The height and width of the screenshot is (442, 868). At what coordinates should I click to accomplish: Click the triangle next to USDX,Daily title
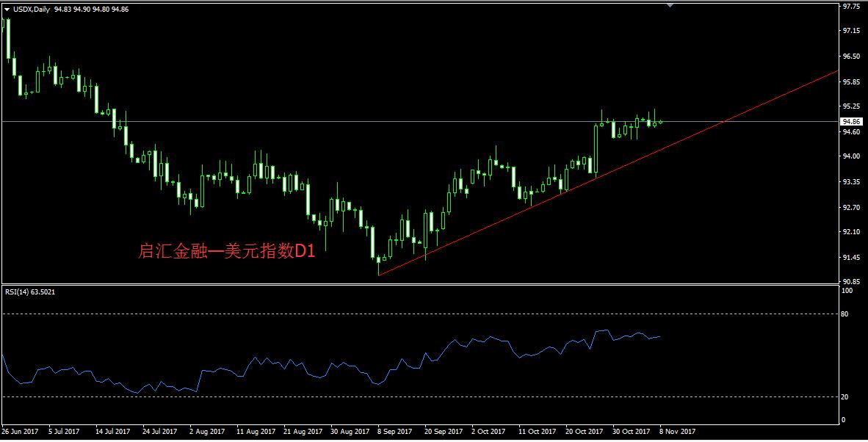(x=7, y=10)
